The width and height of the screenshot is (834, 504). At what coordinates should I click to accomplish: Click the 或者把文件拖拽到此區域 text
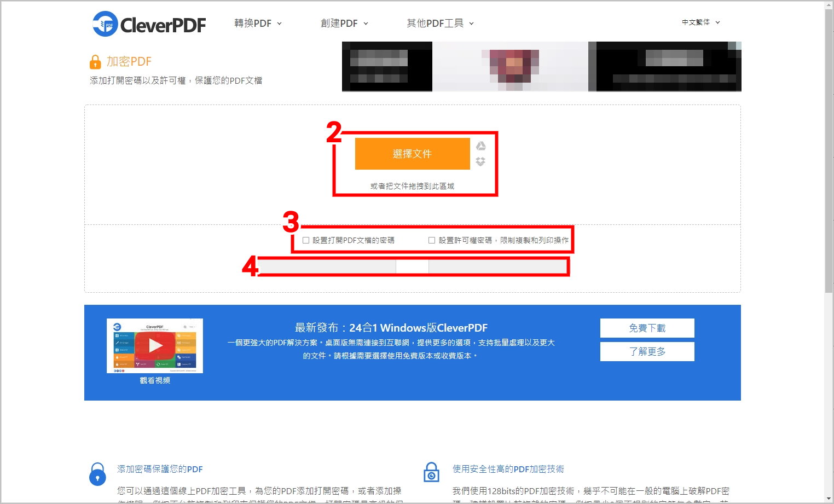[412, 186]
